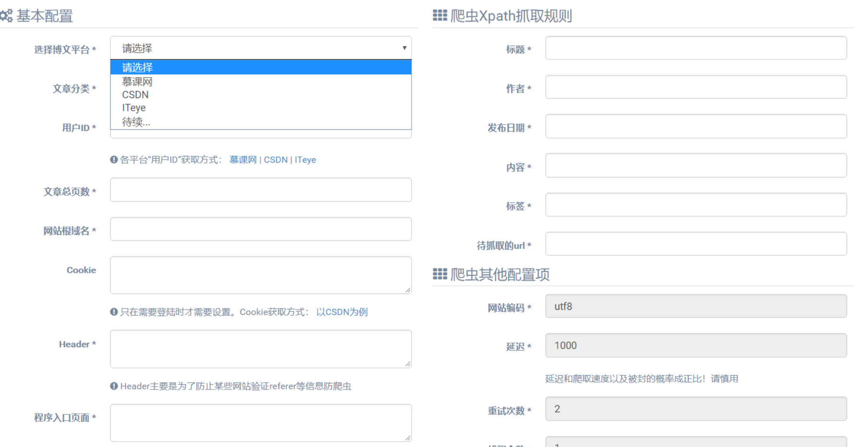
Task: Click inside the Cookie textarea
Action: 261,274
